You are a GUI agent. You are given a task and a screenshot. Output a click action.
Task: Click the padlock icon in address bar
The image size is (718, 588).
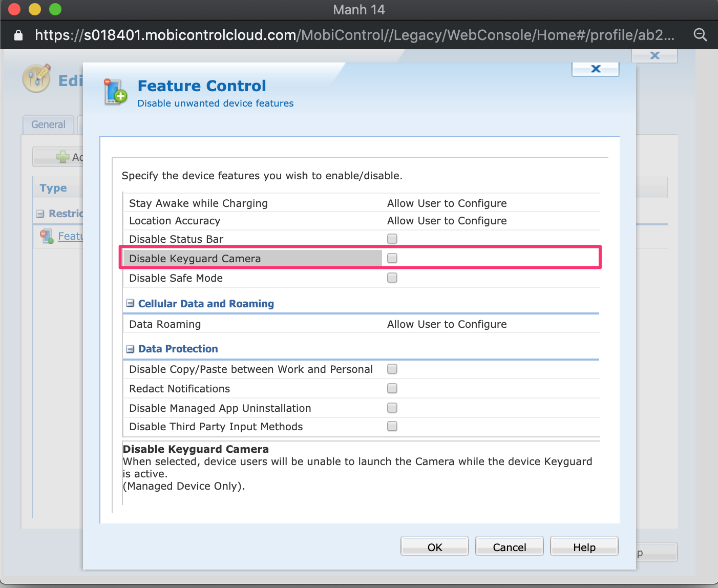18,35
